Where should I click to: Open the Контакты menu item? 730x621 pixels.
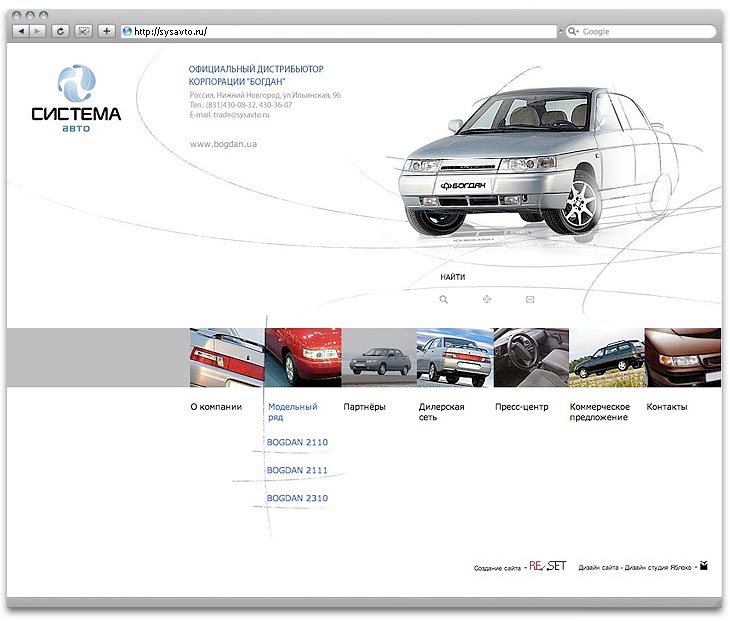tap(667, 407)
